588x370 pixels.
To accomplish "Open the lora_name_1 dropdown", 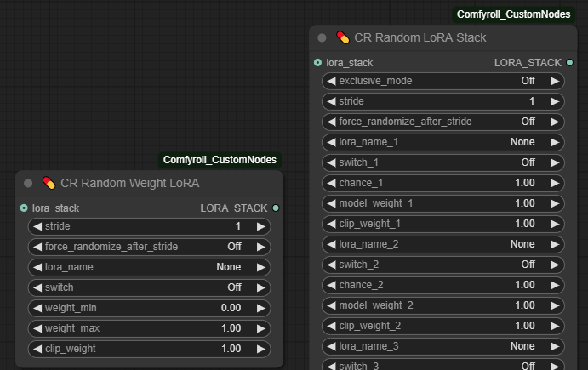I will (x=442, y=142).
